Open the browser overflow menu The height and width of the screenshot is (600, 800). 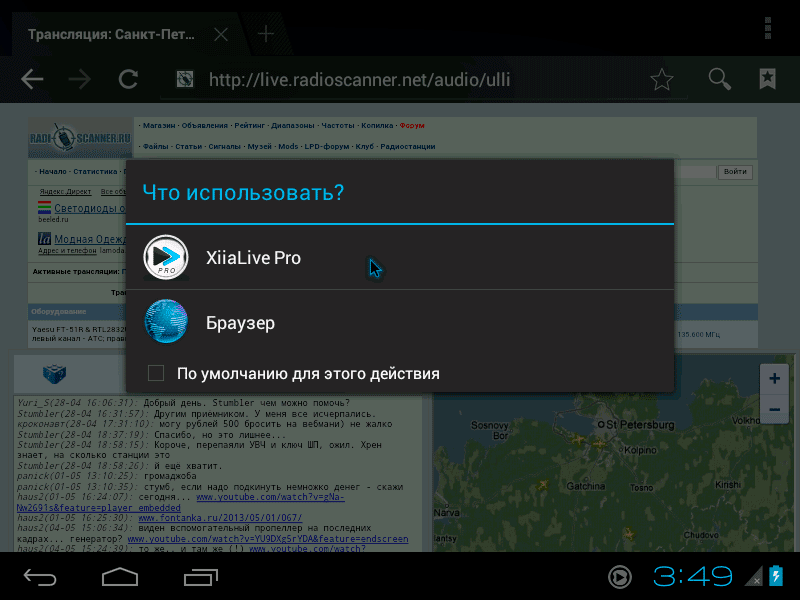767,28
